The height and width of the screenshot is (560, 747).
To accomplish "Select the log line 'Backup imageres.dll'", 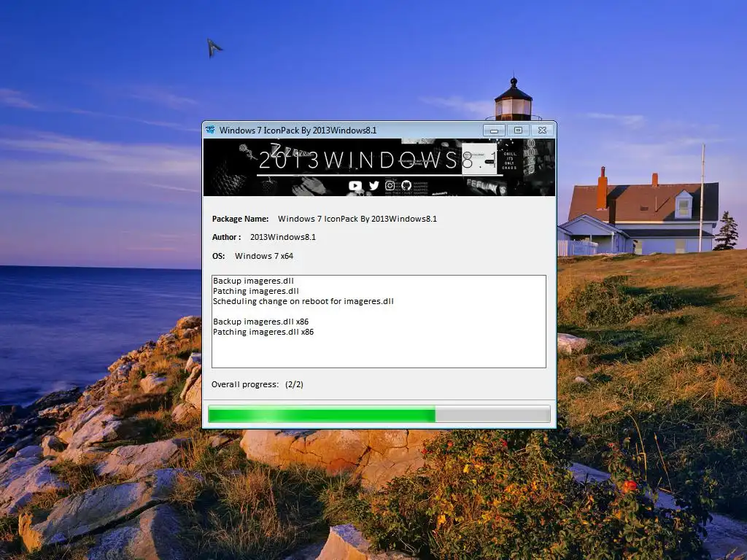I will (x=253, y=281).
